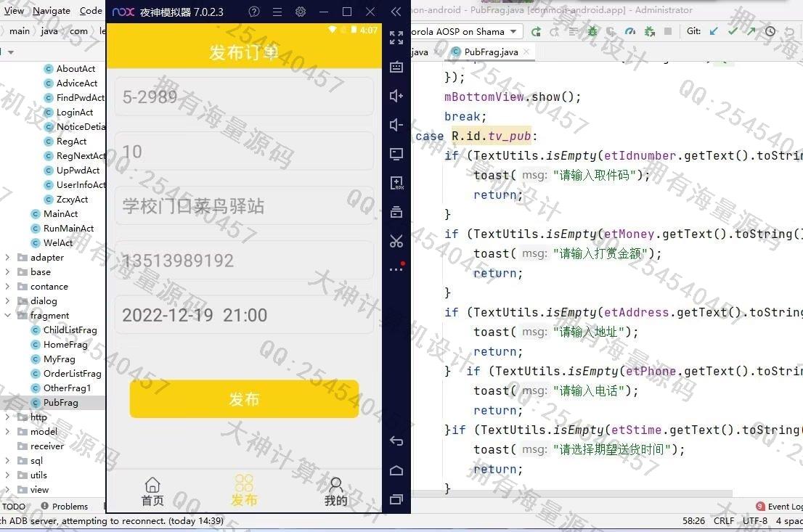The height and width of the screenshot is (532, 803).
Task: Expand the contance folder
Action: click(7, 287)
